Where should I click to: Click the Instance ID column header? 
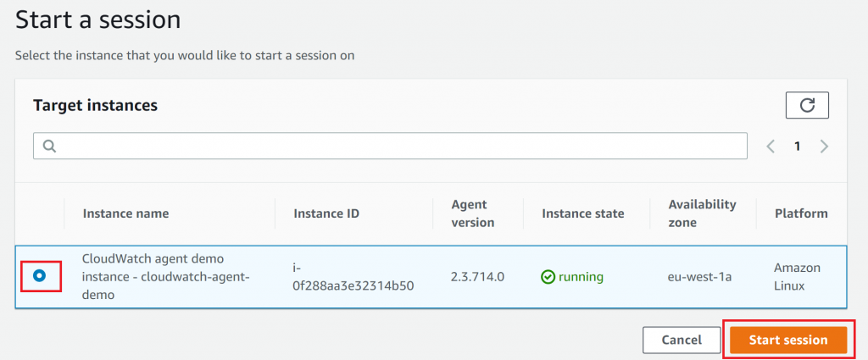pos(326,213)
